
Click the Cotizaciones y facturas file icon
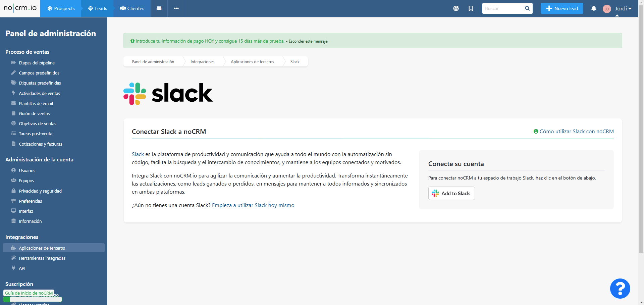13,144
